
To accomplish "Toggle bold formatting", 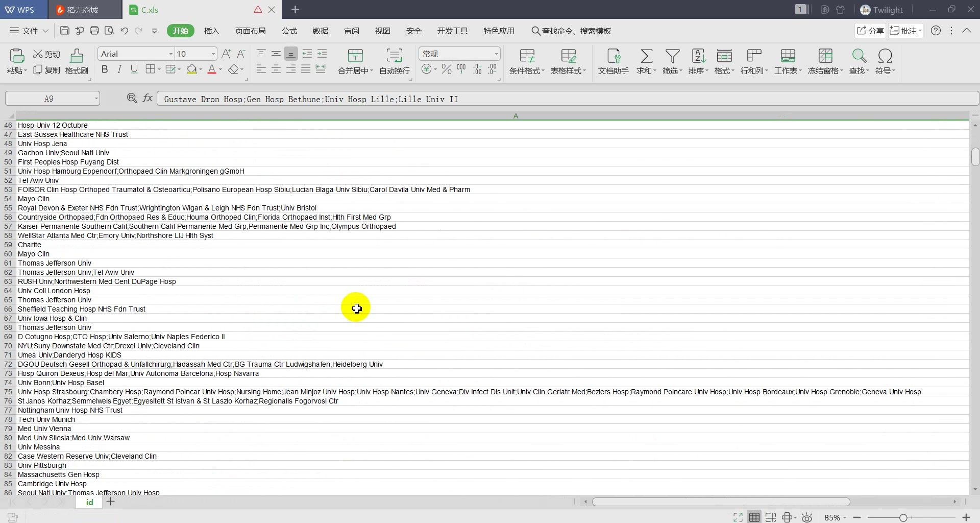I will tap(105, 69).
